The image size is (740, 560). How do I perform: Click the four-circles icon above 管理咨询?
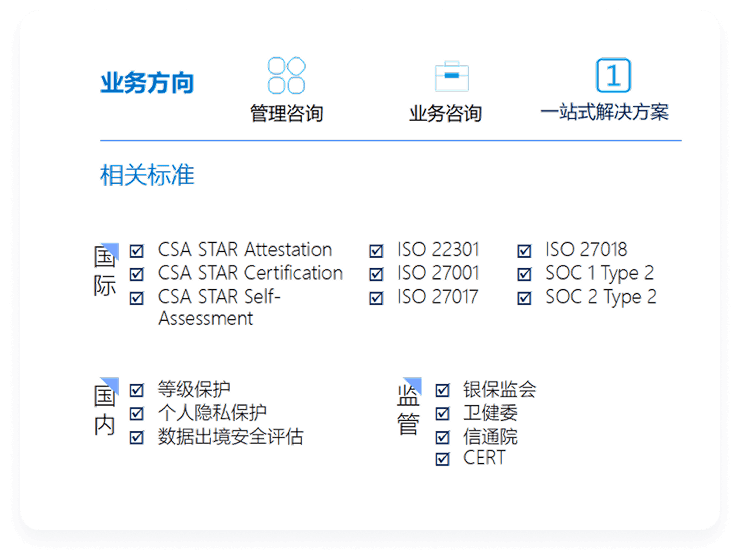286,76
